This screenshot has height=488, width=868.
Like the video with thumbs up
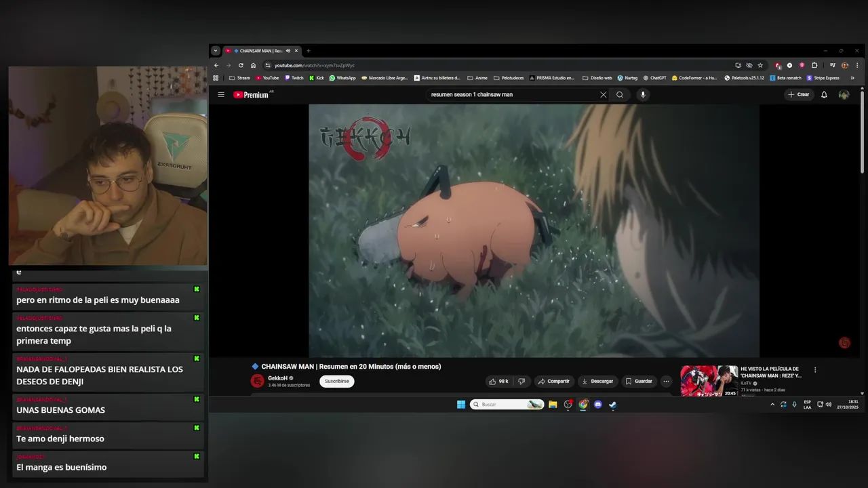click(498, 382)
